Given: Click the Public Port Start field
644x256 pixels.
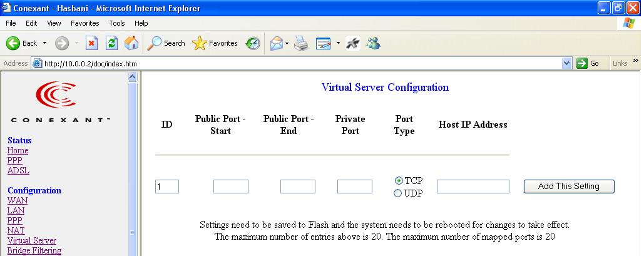Looking at the screenshot, I should pyautogui.click(x=231, y=187).
